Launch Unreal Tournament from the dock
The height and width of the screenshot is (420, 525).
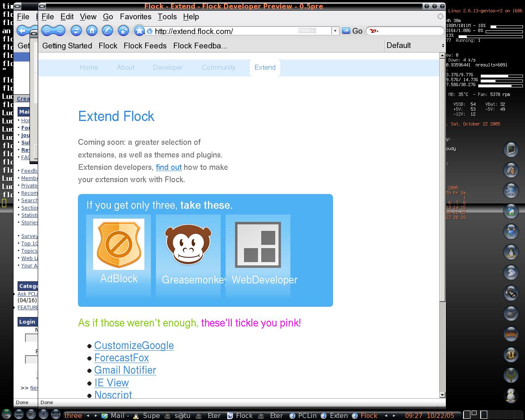pos(511,354)
